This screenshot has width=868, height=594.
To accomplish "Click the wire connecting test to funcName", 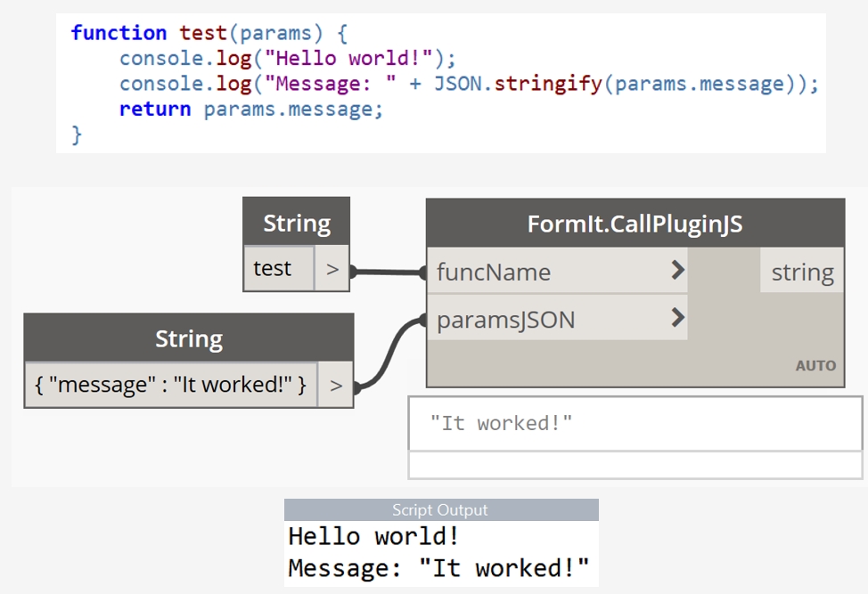I will coord(388,272).
